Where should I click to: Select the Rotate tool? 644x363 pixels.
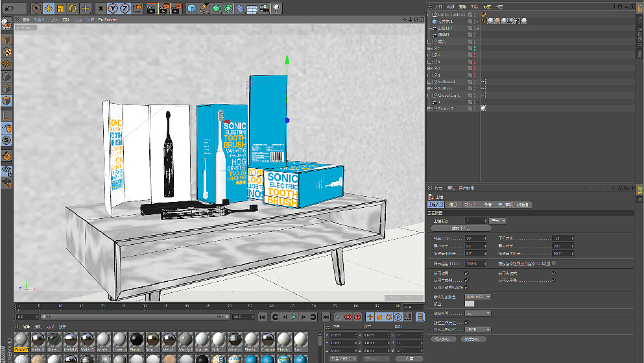pyautogui.click(x=73, y=8)
